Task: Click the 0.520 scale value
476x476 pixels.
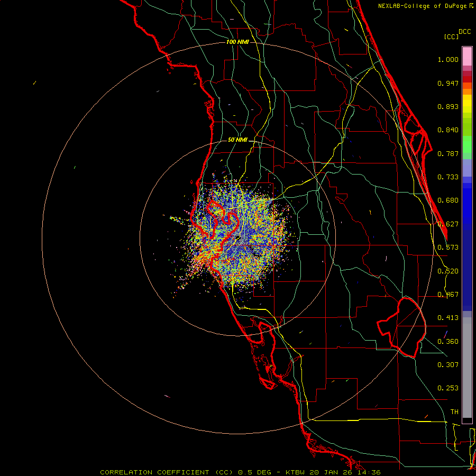Action: (448, 271)
